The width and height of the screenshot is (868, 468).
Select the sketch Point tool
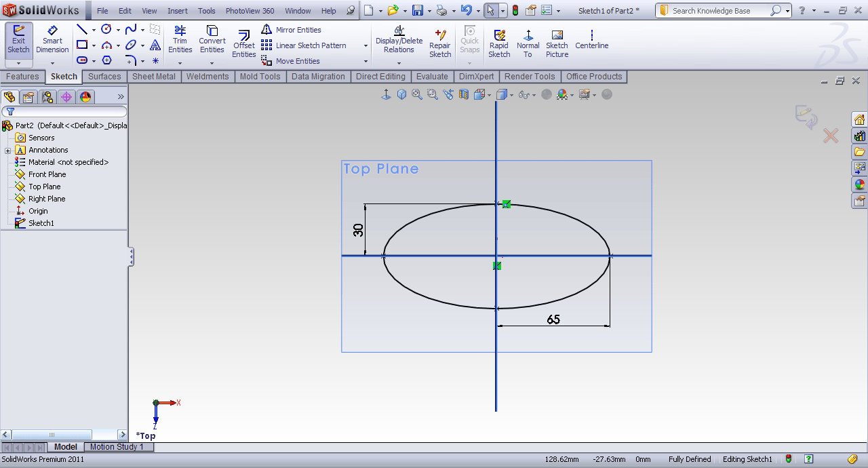155,60
